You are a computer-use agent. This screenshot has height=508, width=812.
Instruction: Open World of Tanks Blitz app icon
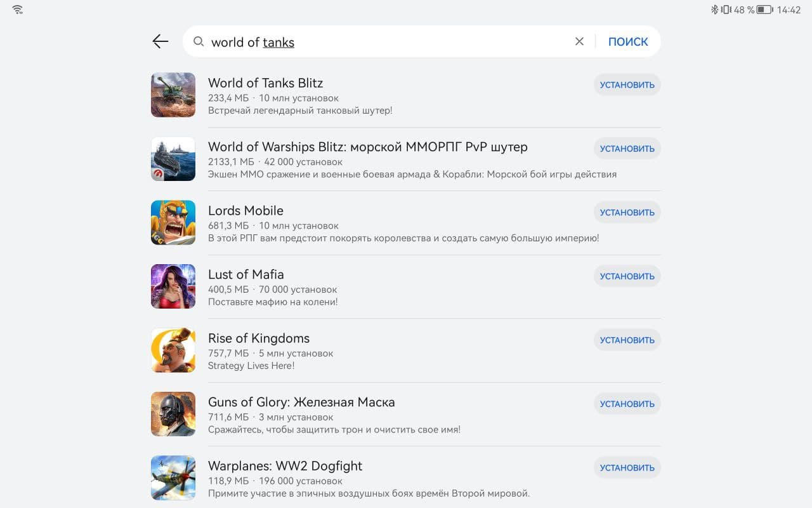click(173, 95)
